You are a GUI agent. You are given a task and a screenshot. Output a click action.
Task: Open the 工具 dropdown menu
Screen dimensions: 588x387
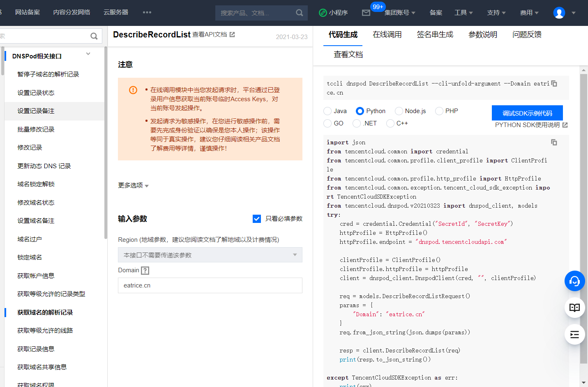[x=463, y=13]
